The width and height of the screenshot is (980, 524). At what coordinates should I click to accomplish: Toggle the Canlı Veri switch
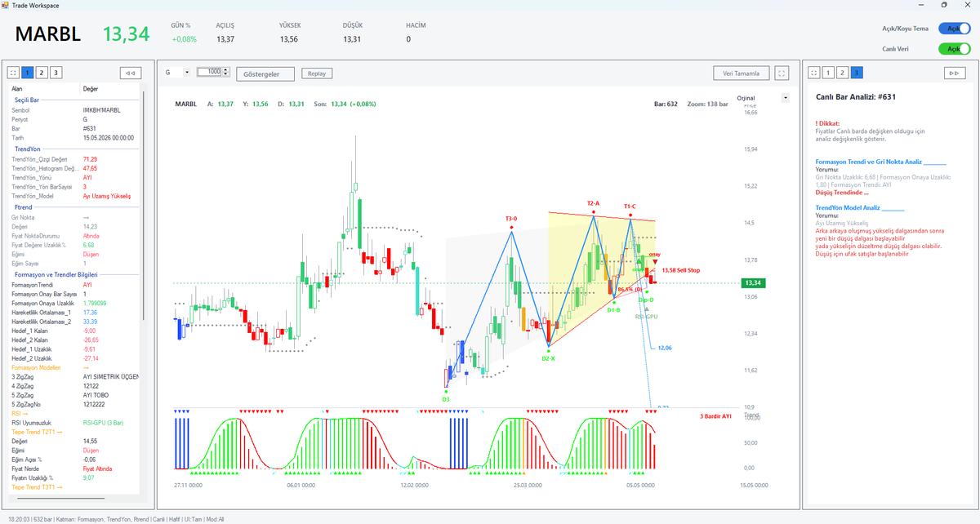(x=954, y=49)
